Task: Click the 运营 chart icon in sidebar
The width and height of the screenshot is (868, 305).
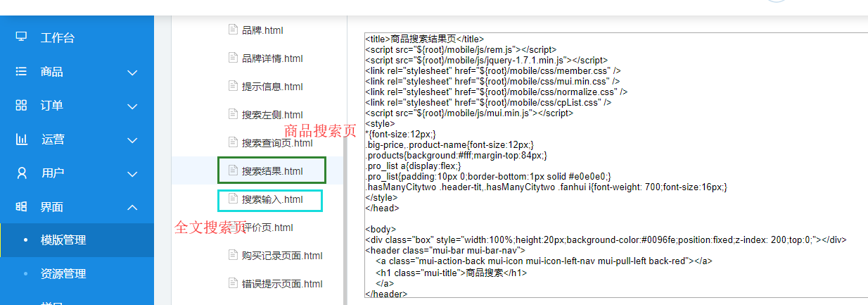Action: point(21,139)
